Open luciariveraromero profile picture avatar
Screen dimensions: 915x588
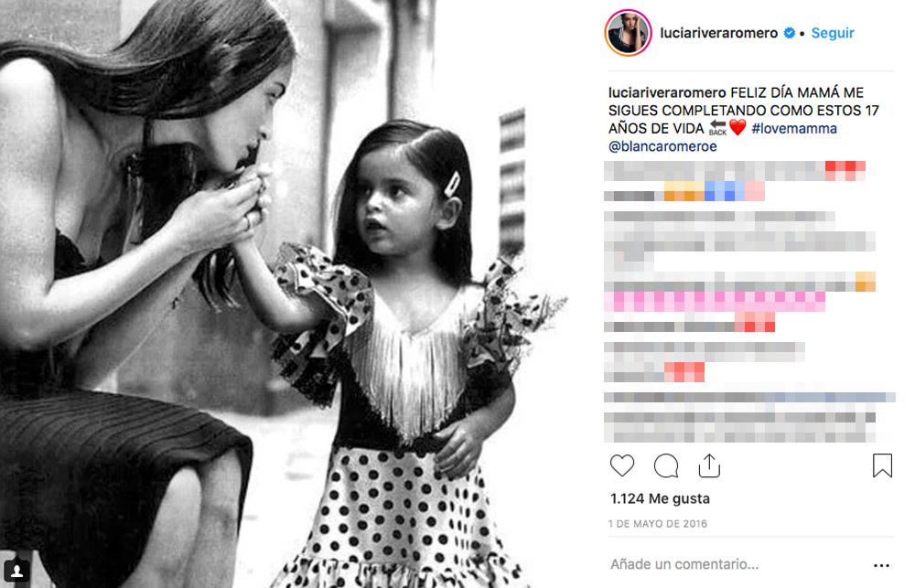pyautogui.click(x=628, y=33)
